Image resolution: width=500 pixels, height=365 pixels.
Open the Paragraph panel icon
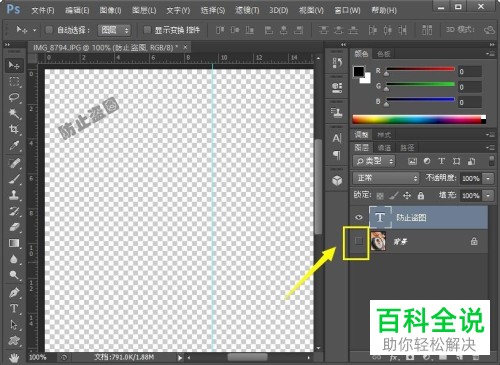(337, 155)
